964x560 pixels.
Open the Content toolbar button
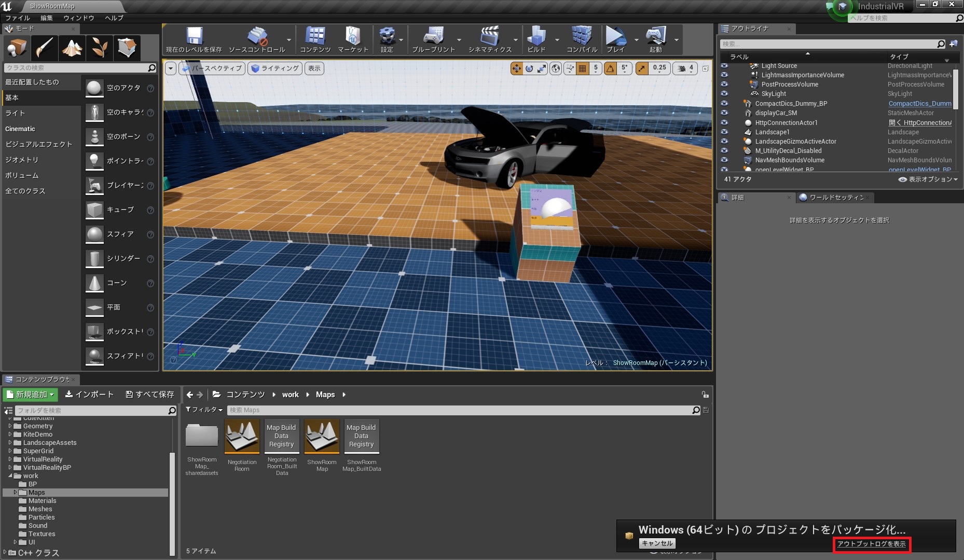click(315, 40)
